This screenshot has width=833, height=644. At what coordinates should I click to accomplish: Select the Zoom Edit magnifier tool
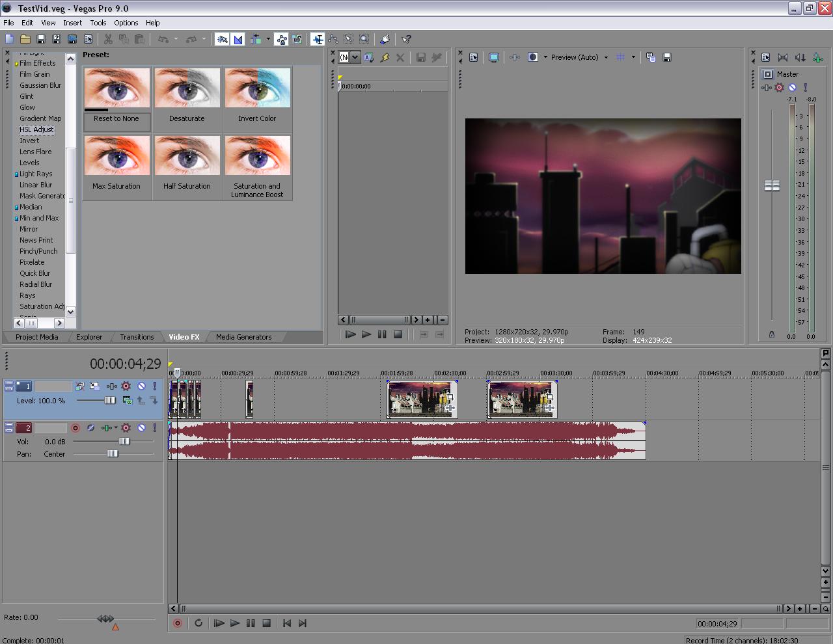point(364,39)
